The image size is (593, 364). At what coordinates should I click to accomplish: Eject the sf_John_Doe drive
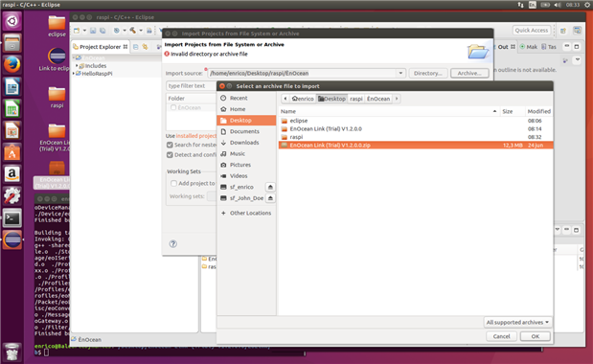pyautogui.click(x=270, y=198)
